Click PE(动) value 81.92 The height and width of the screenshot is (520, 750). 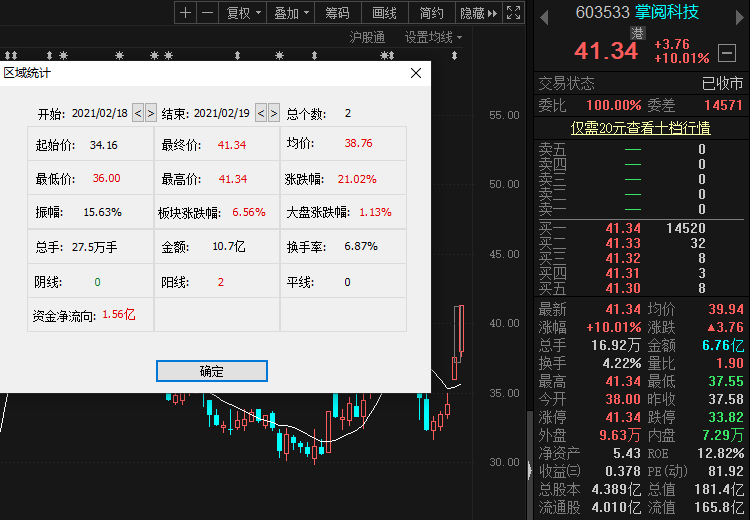[726, 471]
